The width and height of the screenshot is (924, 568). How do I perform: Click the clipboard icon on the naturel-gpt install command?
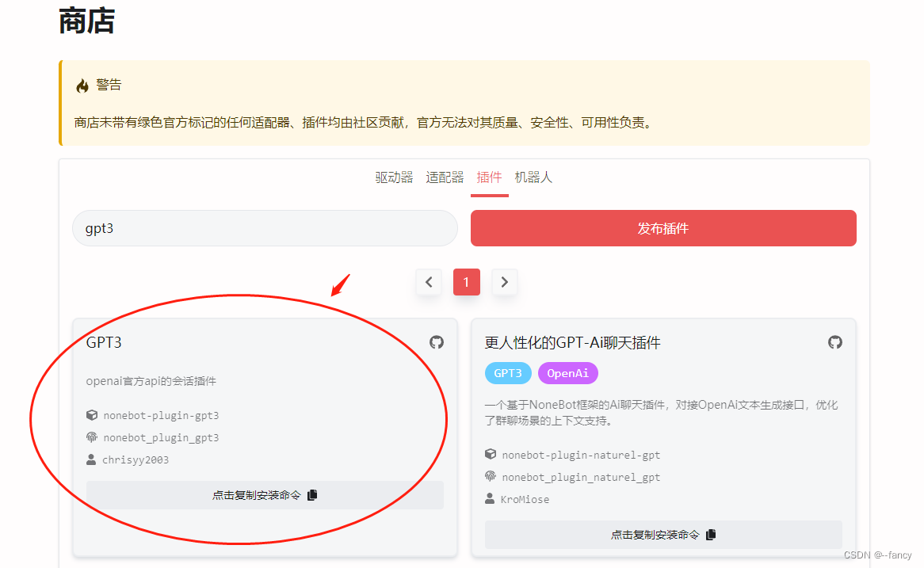point(711,534)
